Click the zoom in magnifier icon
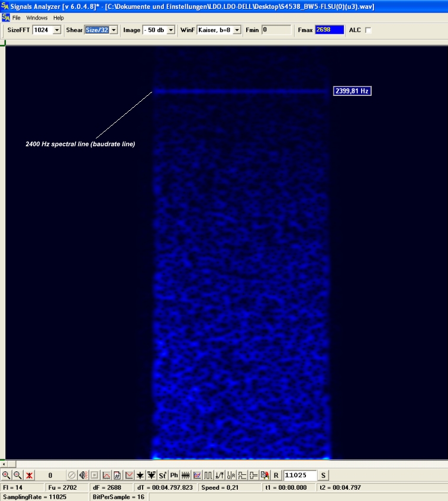This screenshot has width=448, height=501. [x=6, y=475]
